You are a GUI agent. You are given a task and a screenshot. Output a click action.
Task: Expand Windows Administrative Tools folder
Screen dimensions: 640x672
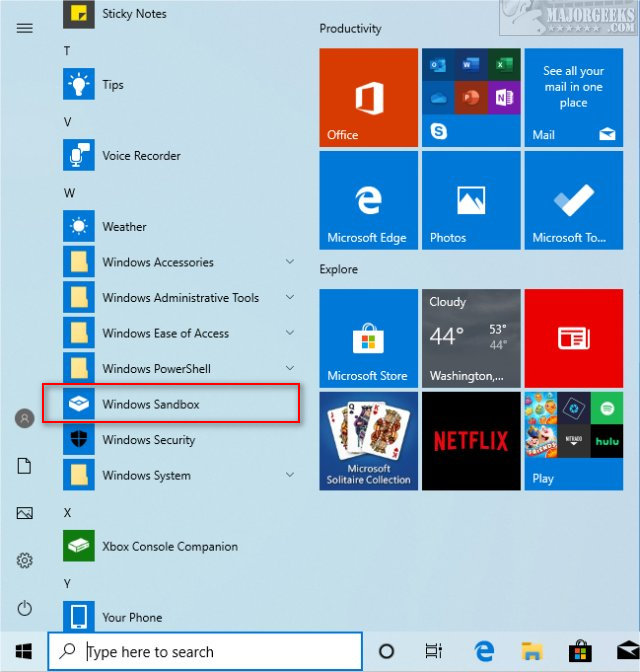tap(178, 297)
